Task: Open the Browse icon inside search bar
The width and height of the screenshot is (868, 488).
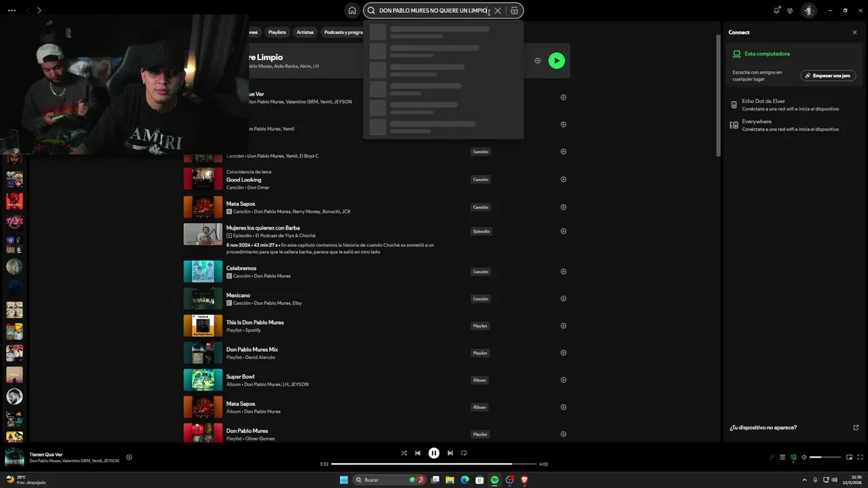Action: click(514, 11)
